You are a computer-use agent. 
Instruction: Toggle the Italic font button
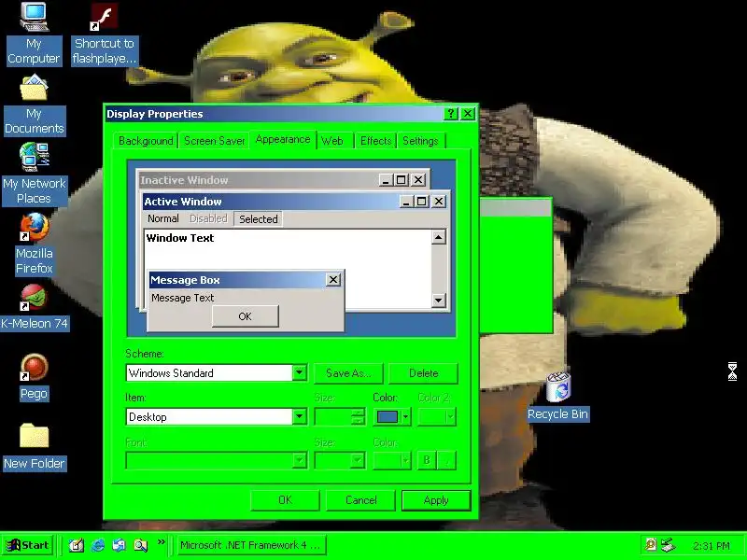447,460
